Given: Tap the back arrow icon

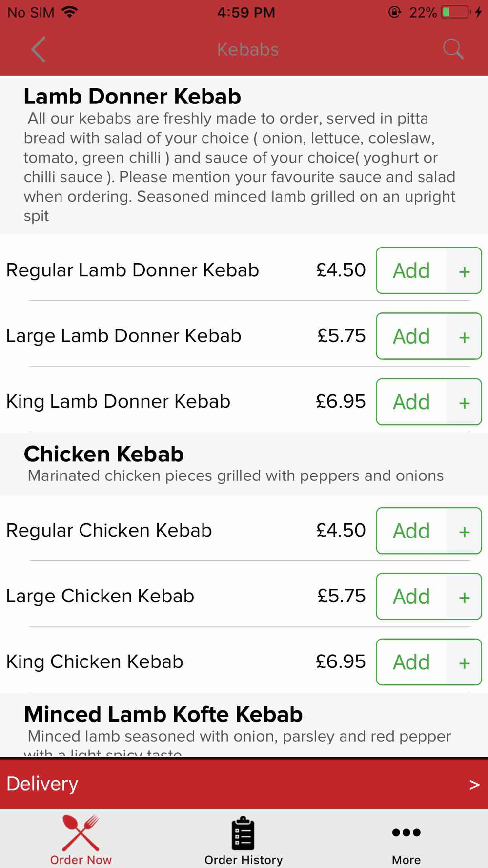Looking at the screenshot, I should coord(39,49).
